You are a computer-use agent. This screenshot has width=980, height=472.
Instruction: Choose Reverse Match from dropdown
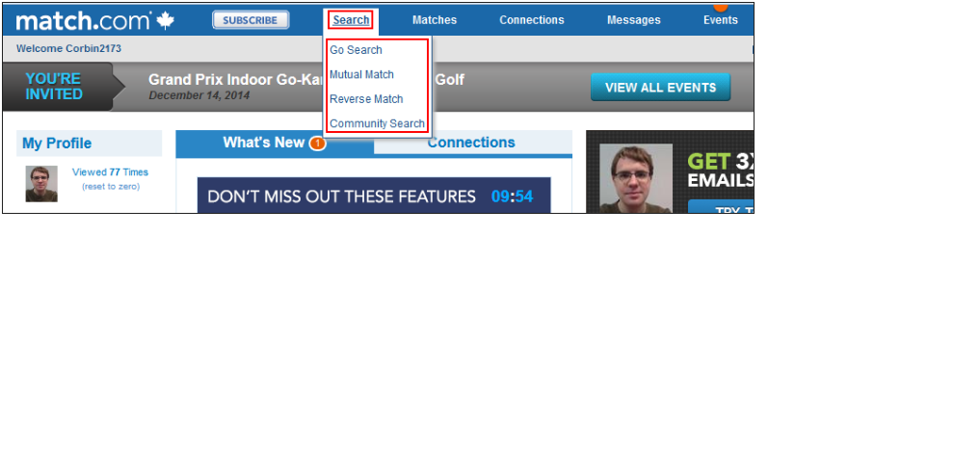(366, 99)
